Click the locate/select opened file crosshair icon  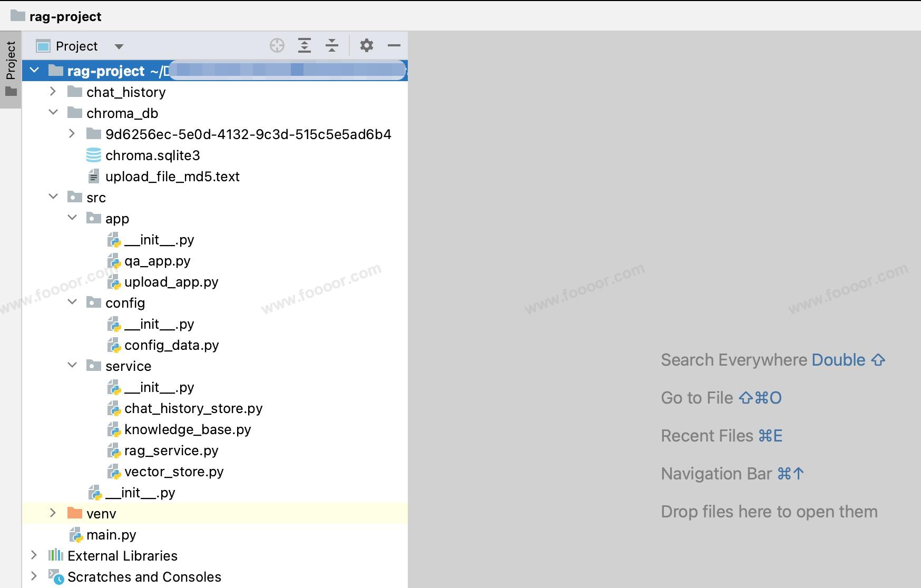click(277, 46)
